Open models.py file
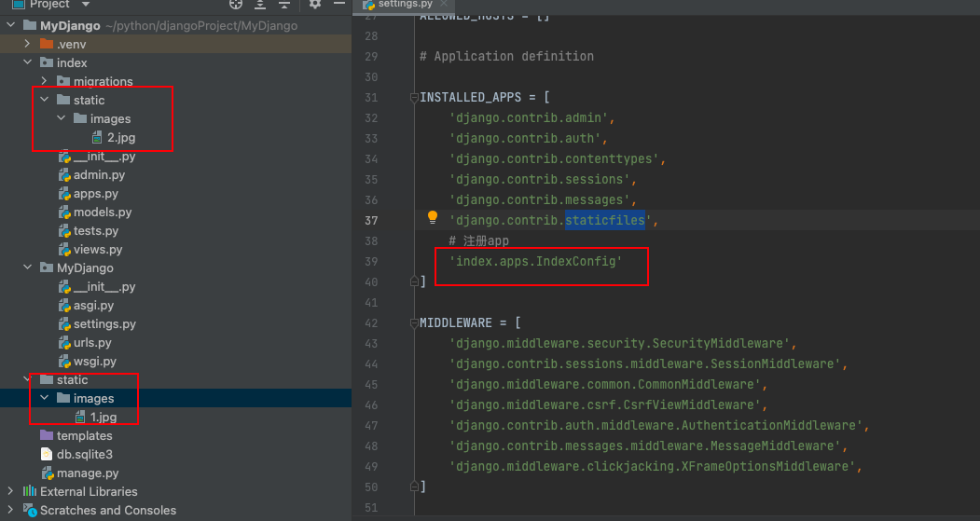Screen dimensions: 980x521 tap(103, 212)
